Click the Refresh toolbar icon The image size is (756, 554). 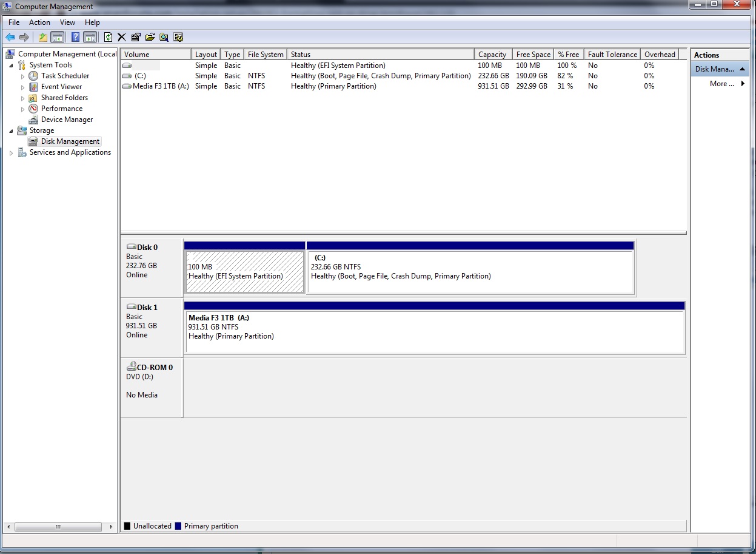tap(108, 37)
